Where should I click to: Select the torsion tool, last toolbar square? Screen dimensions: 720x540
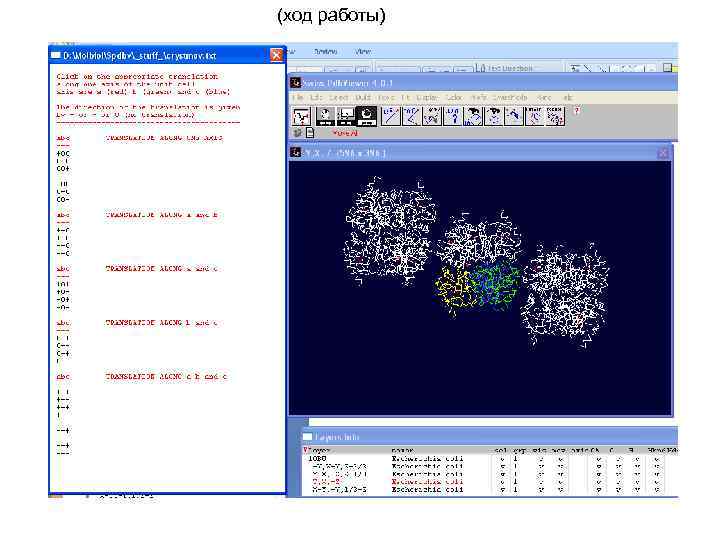555,116
